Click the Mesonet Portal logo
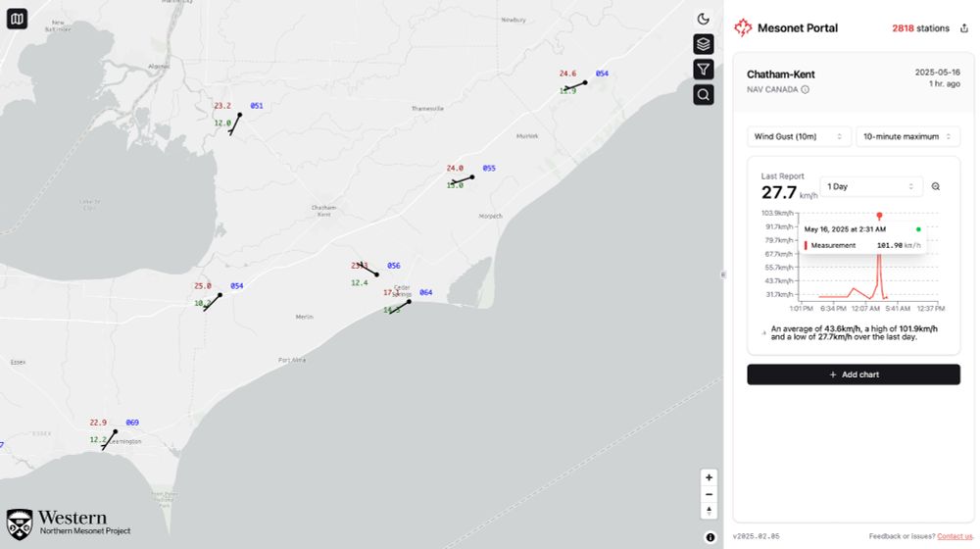This screenshot has height=549, width=980. tap(743, 27)
